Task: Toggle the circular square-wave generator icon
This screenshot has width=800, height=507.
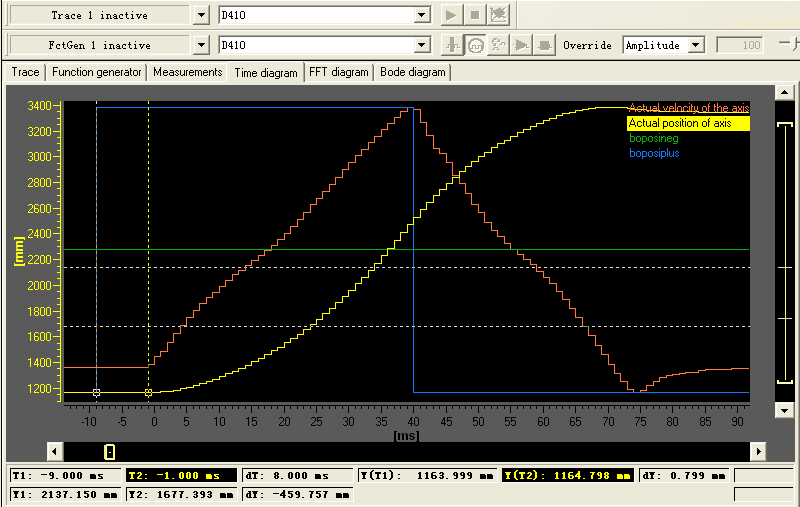Action: [x=476, y=45]
